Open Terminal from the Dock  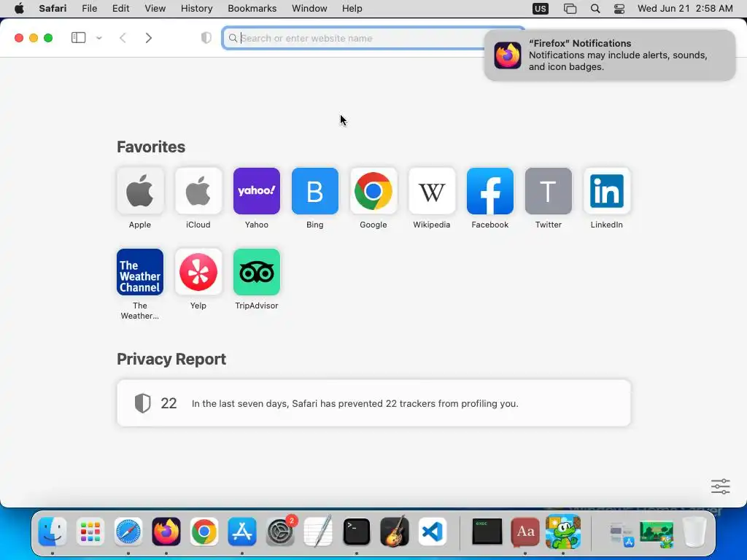(x=356, y=532)
